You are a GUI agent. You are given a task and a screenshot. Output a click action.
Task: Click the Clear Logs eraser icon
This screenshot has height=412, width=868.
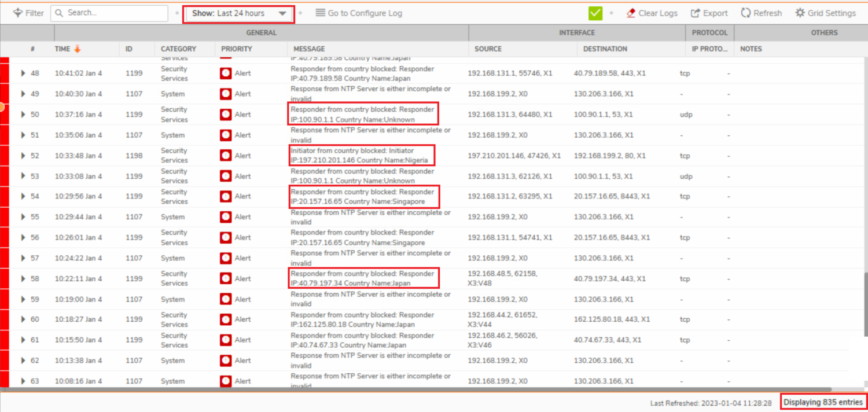click(x=631, y=13)
